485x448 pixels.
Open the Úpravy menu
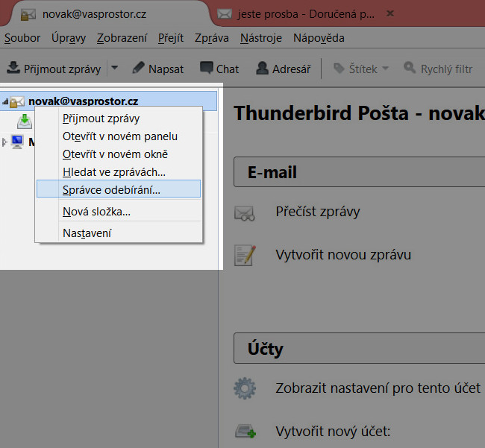pos(69,38)
